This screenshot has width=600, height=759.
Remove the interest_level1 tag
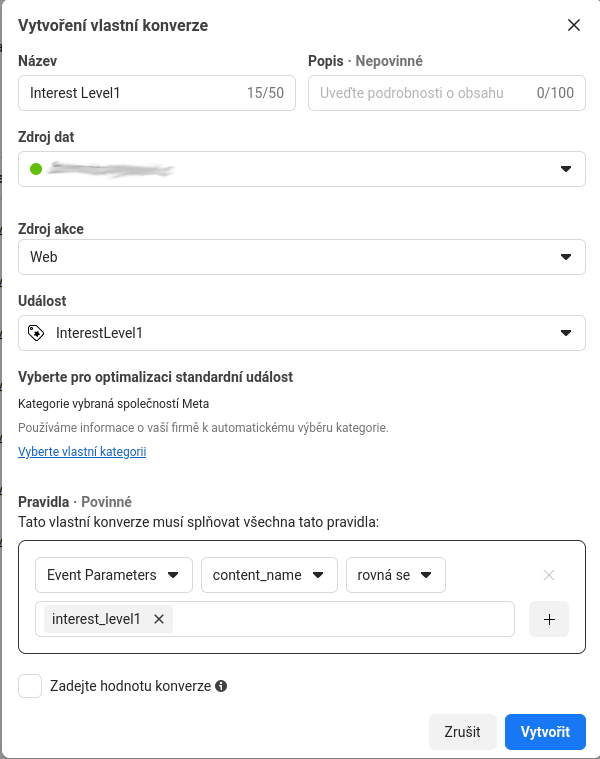click(x=159, y=619)
